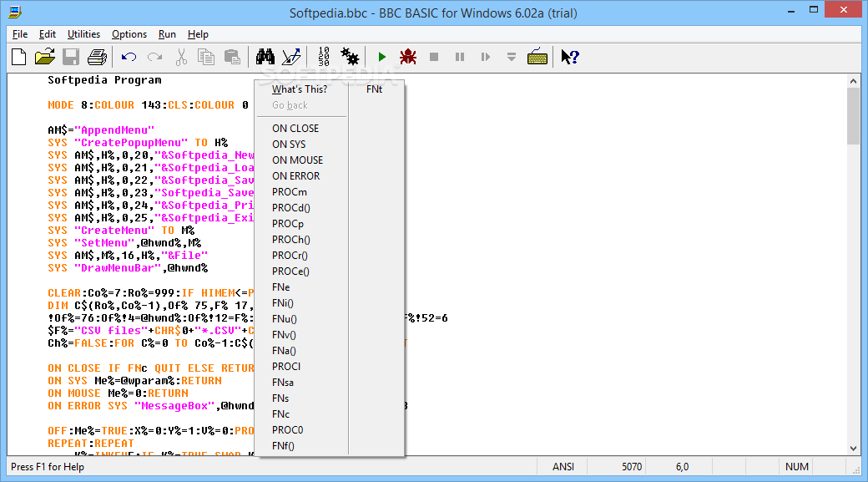Select PROCd() from the popup list
The height and width of the screenshot is (482, 868).
point(290,208)
